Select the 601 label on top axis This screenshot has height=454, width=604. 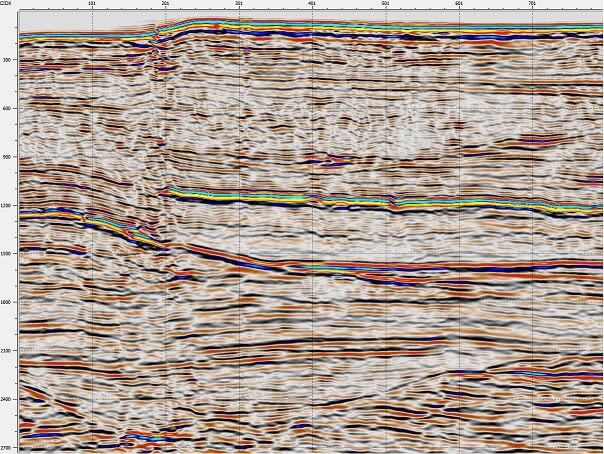pyautogui.click(x=459, y=4)
